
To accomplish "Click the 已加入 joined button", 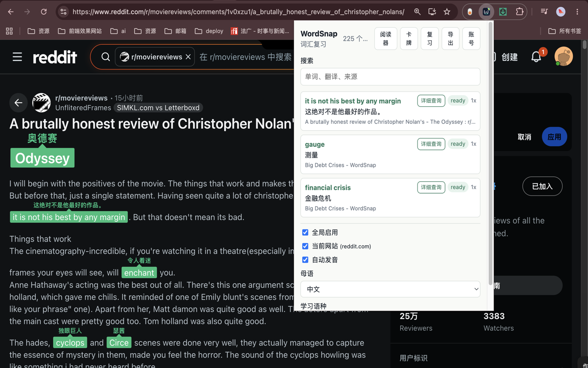I will 542,186.
